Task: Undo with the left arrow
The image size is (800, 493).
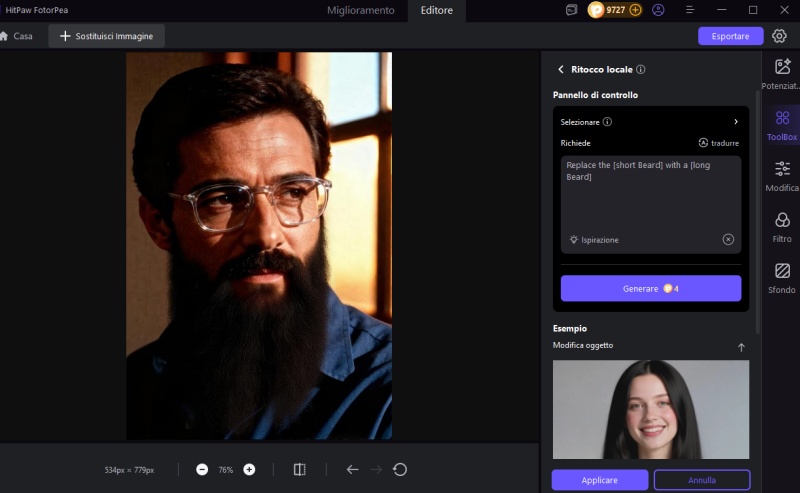Action: tap(352, 469)
